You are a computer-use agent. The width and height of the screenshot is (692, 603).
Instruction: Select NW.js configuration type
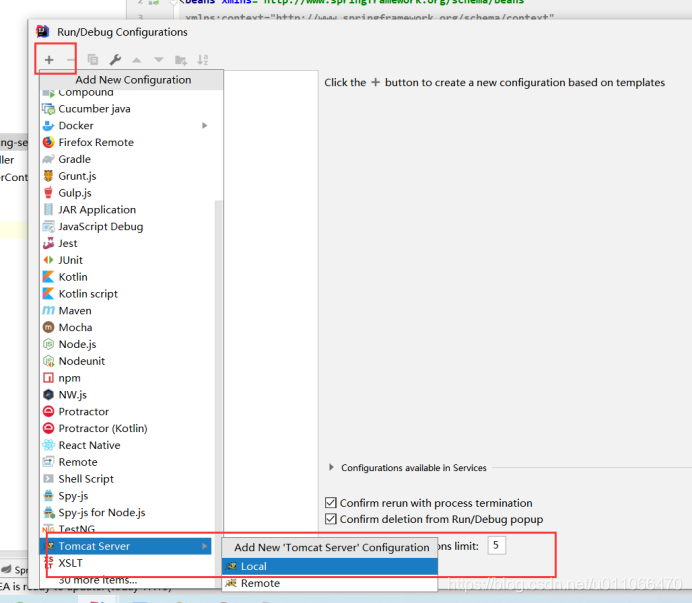127,395
